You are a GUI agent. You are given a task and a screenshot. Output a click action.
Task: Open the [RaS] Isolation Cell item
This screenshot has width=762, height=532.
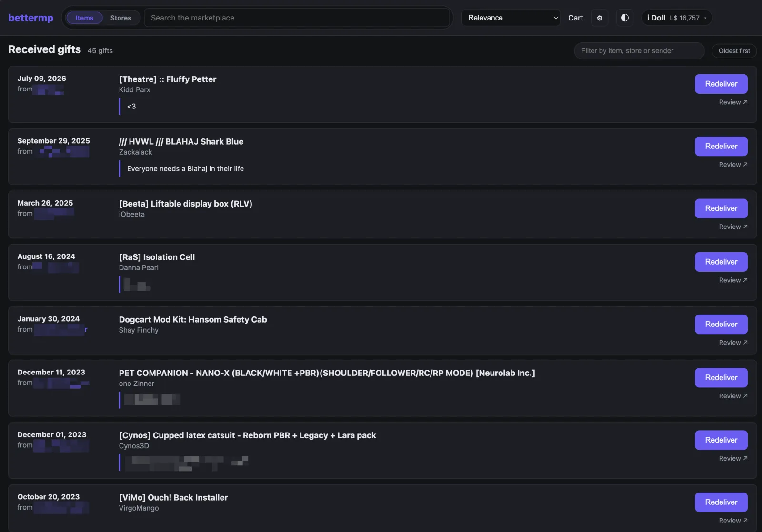pyautogui.click(x=157, y=257)
